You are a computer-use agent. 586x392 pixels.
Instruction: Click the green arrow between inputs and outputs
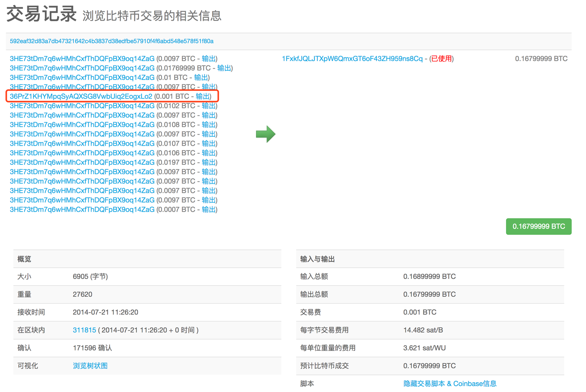266,134
